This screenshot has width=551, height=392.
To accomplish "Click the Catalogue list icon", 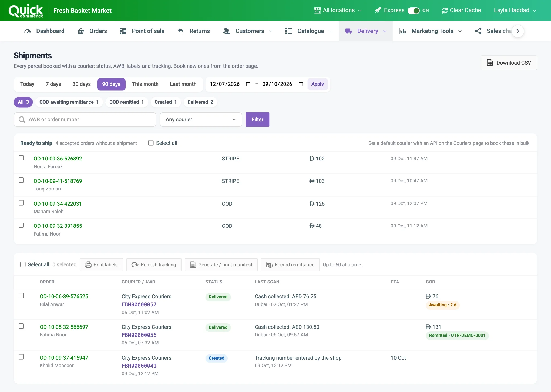I will pos(289,31).
